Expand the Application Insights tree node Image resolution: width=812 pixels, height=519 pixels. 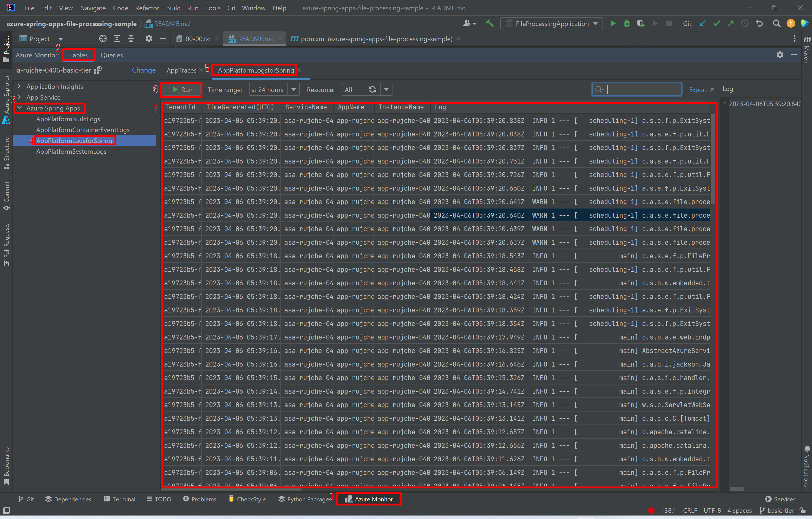tap(19, 86)
